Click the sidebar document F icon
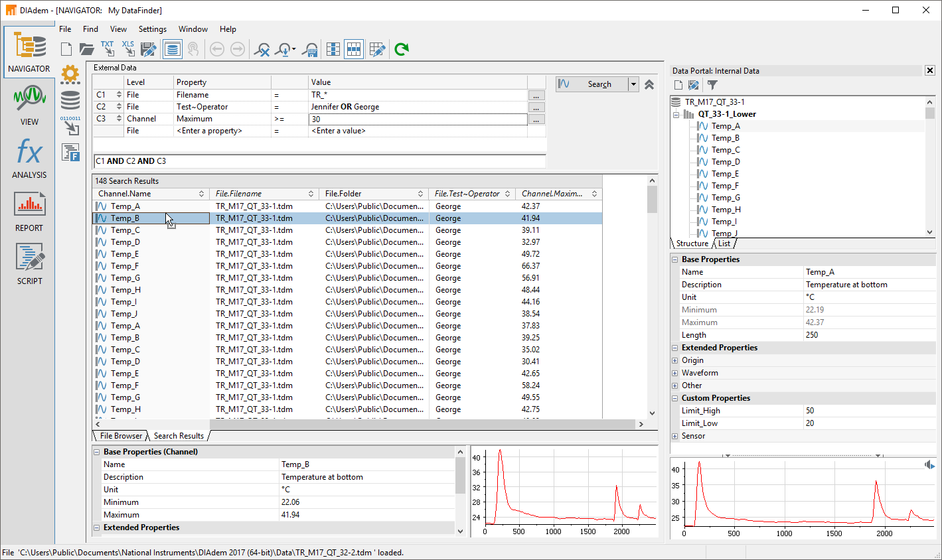 click(x=70, y=152)
